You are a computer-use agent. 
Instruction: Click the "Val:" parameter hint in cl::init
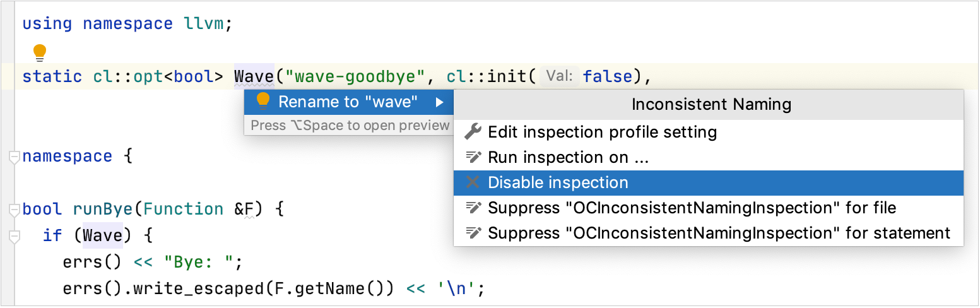(559, 76)
